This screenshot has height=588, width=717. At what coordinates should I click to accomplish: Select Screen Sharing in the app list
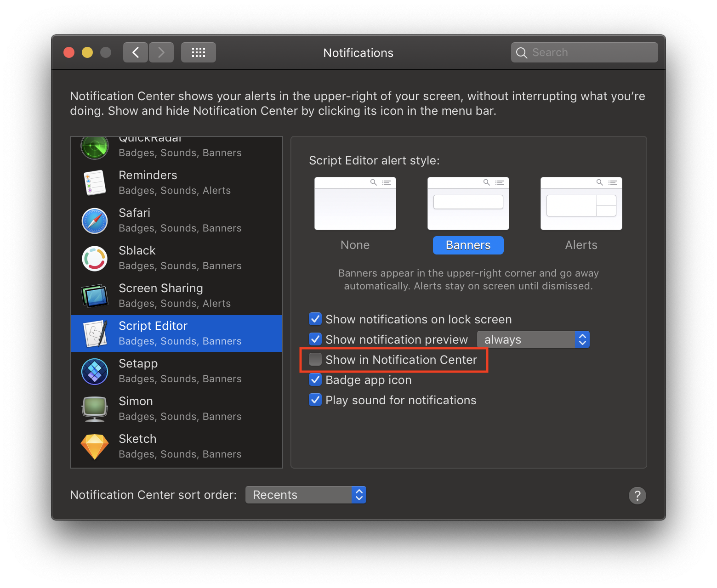(176, 295)
